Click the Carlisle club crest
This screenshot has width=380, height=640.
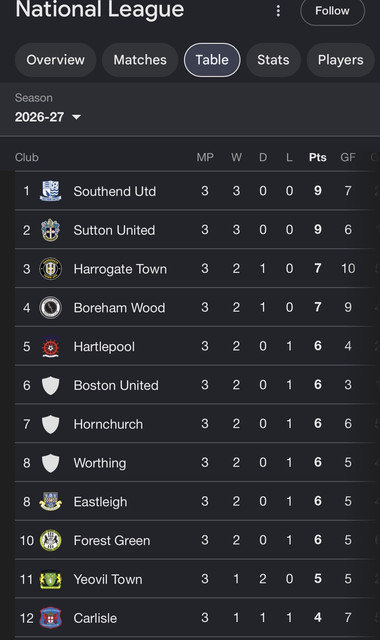pyautogui.click(x=51, y=618)
